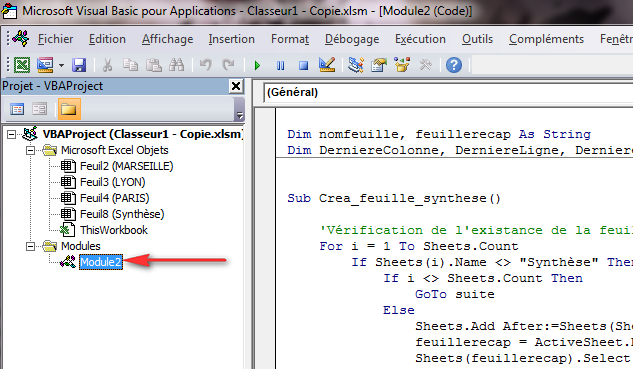The image size is (633, 369).
Task: Open the (Général) object dropdown
Action: (448, 92)
